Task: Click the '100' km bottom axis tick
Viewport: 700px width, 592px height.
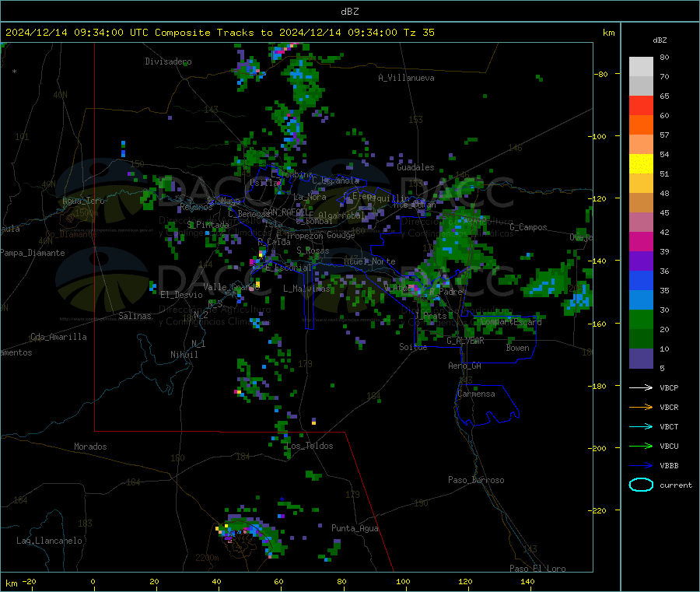Action: [403, 581]
